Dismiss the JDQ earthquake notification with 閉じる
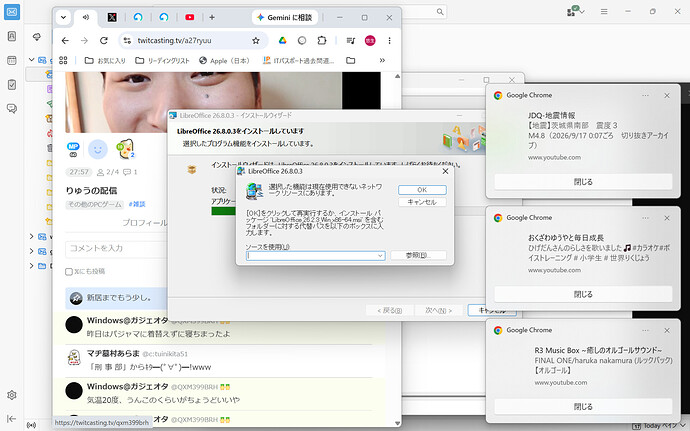This screenshot has height=431, width=690. (583, 182)
